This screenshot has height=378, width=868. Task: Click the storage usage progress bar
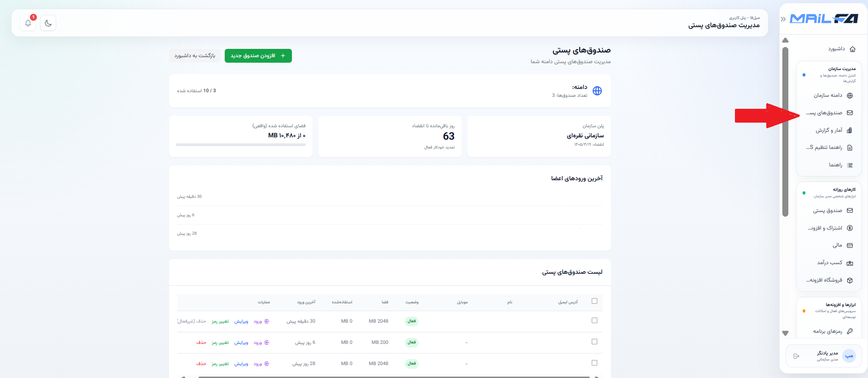point(241,145)
